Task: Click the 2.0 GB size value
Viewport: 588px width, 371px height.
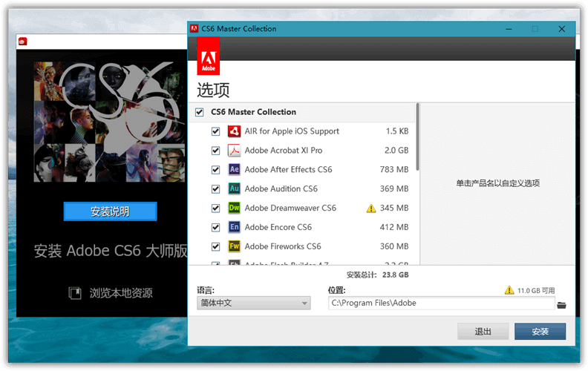Action: 396,151
